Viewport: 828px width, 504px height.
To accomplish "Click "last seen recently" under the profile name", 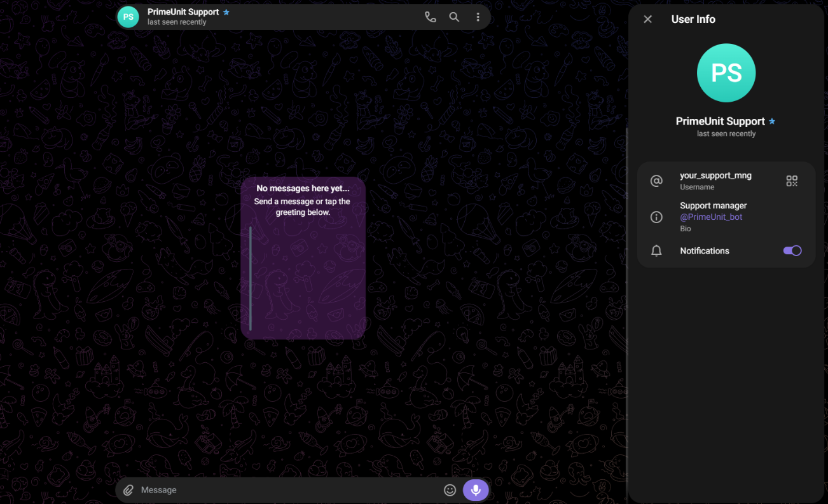I will [x=726, y=134].
